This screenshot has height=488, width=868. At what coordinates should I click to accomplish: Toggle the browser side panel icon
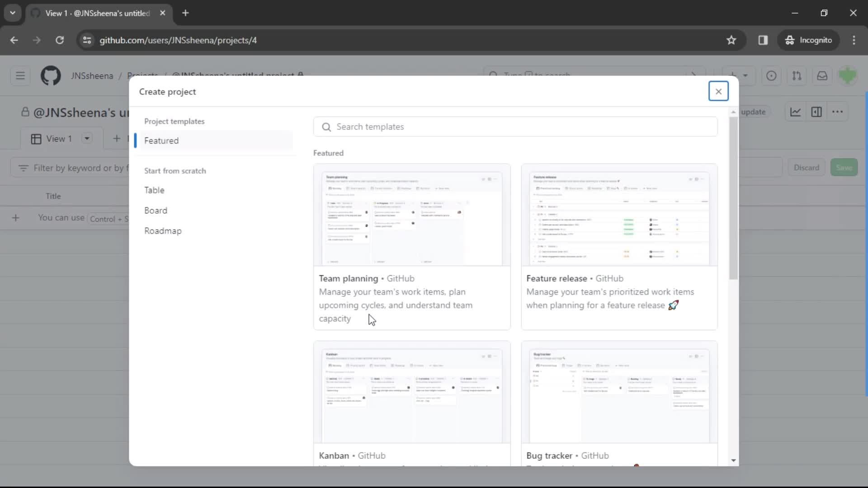coord(763,40)
